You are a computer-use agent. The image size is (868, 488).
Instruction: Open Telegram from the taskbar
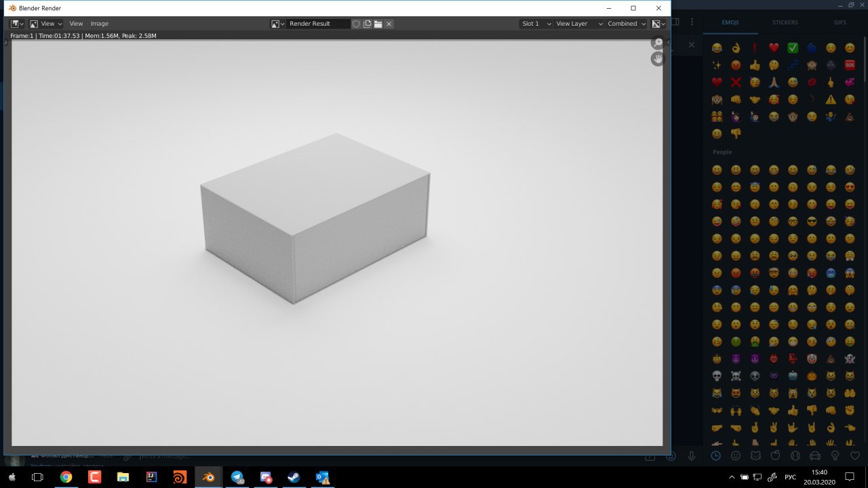pyautogui.click(x=237, y=477)
